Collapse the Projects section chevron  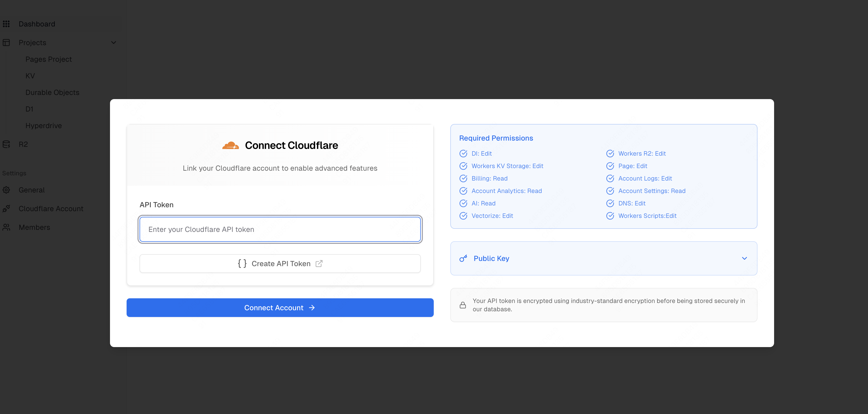[114, 43]
